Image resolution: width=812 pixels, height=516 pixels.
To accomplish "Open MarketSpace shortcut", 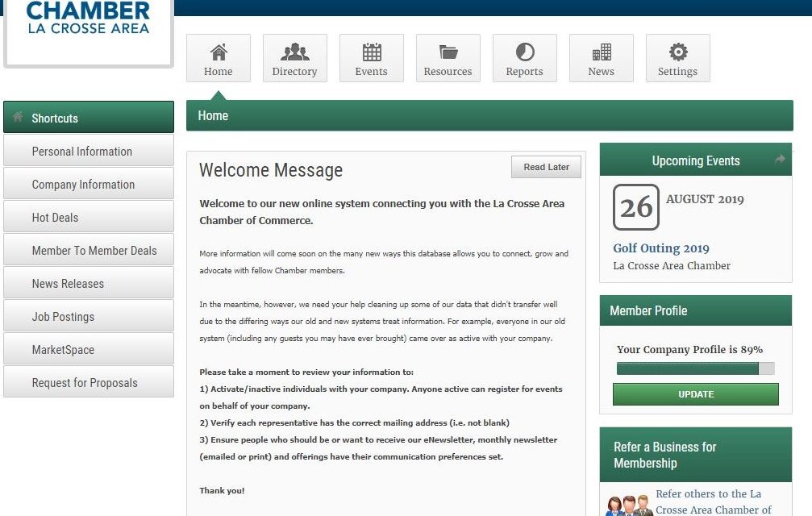I will point(89,349).
